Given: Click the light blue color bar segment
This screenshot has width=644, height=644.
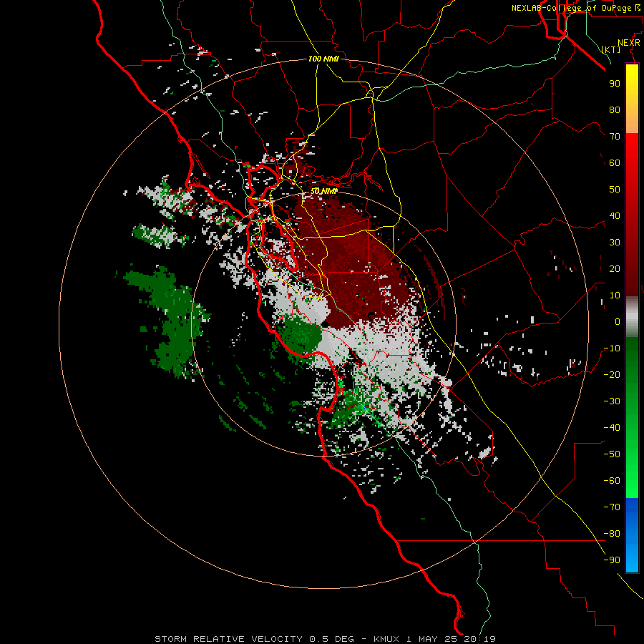Looking at the screenshot, I should tap(632, 557).
